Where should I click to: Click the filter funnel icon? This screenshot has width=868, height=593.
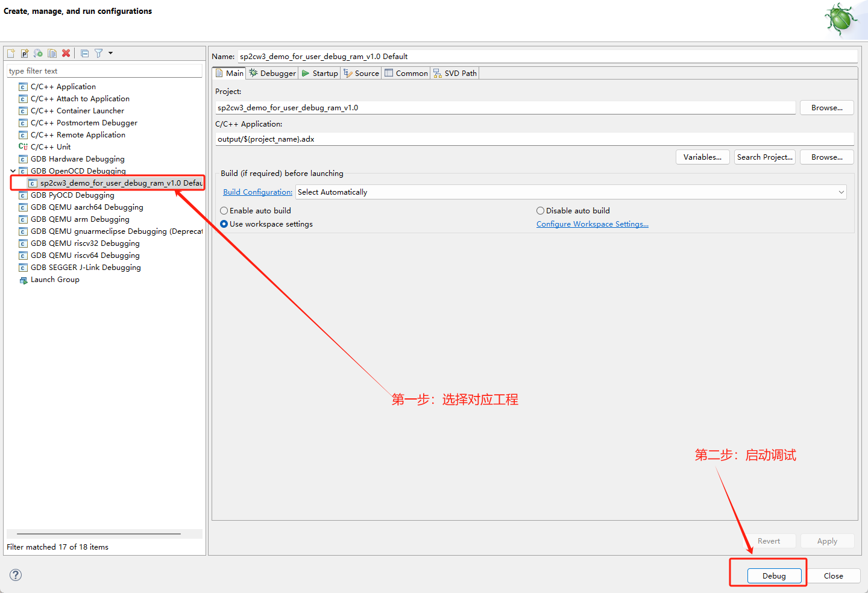[x=98, y=53]
